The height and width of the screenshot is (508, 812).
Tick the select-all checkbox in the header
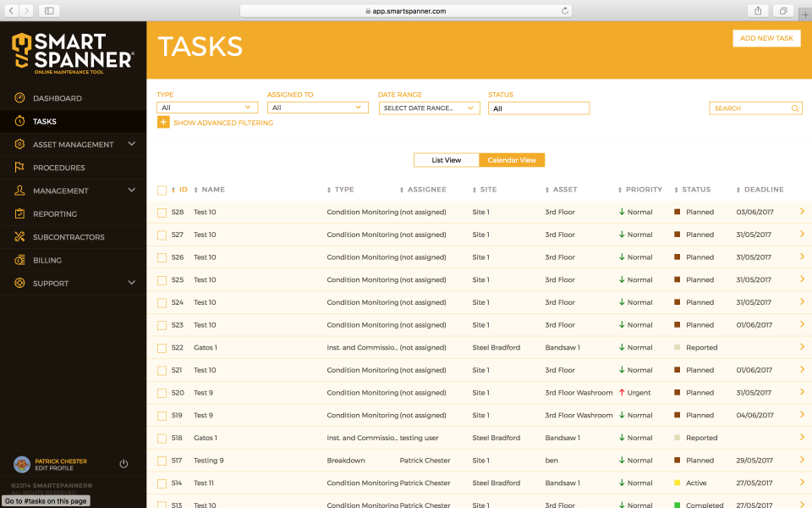pos(162,189)
